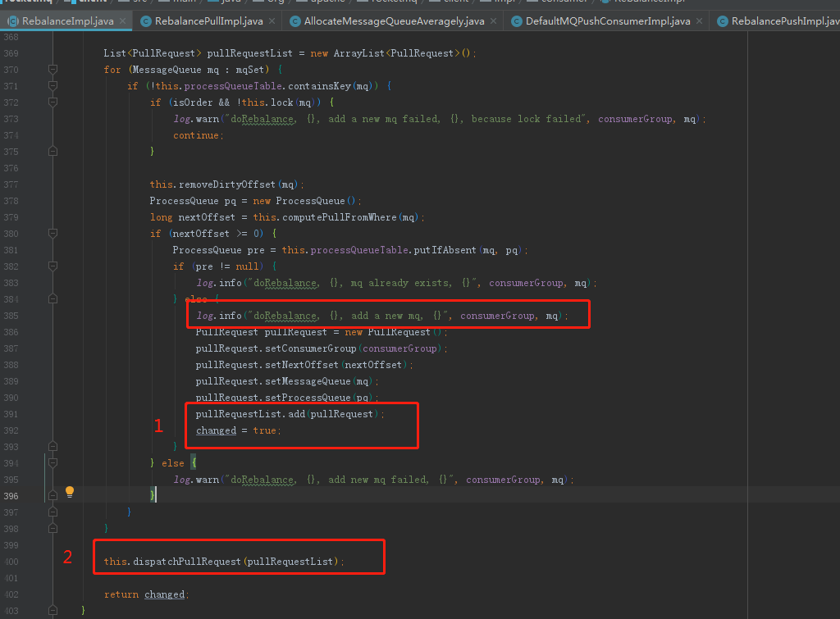
Task: Click 'setConsumerGroup' method call
Action: (x=311, y=348)
